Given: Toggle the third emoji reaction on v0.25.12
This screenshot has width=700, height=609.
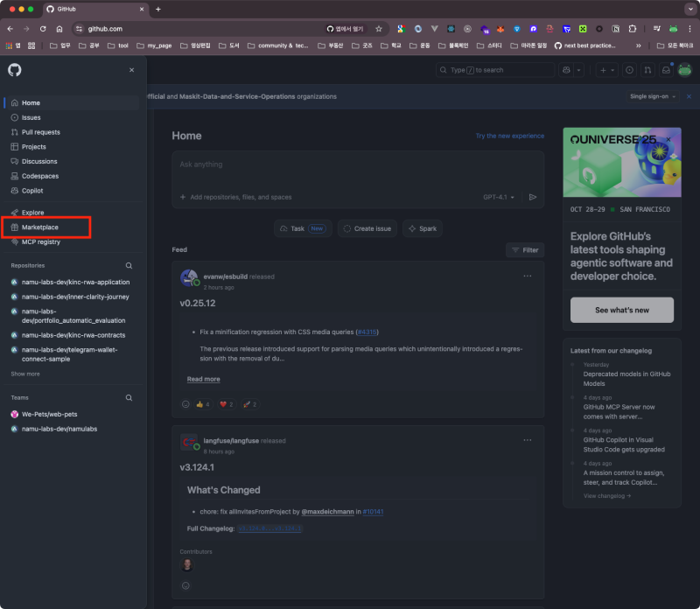Looking at the screenshot, I should pos(246,403).
